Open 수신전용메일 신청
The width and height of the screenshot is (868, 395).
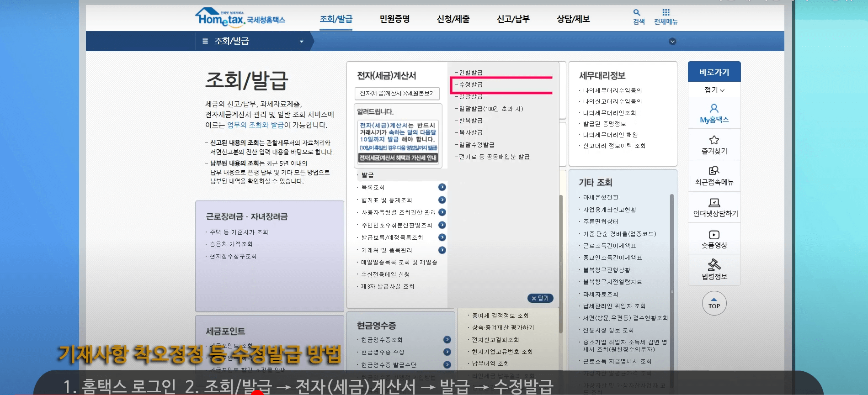pyautogui.click(x=385, y=274)
